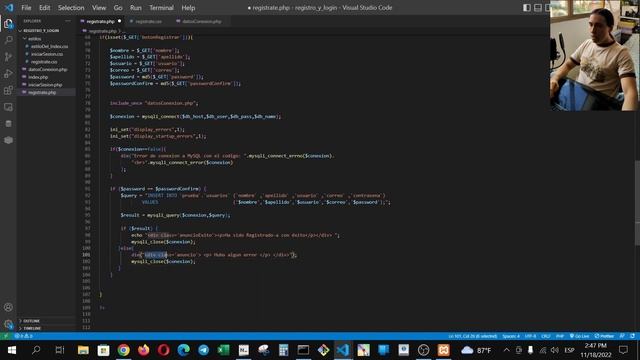640x360 pixels.
Task: Collapse the estilos folder
Action: pos(34,38)
